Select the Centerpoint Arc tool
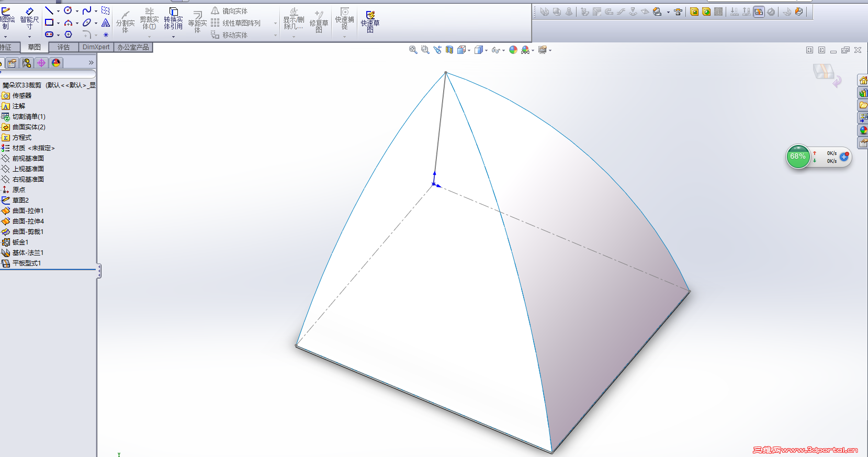 tap(68, 23)
